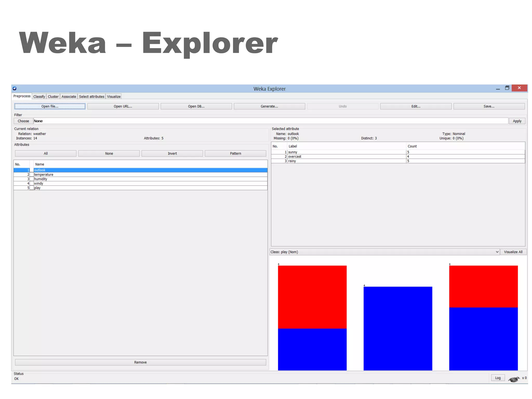532x399 pixels.
Task: Click the Open file... button
Action: 50,106
